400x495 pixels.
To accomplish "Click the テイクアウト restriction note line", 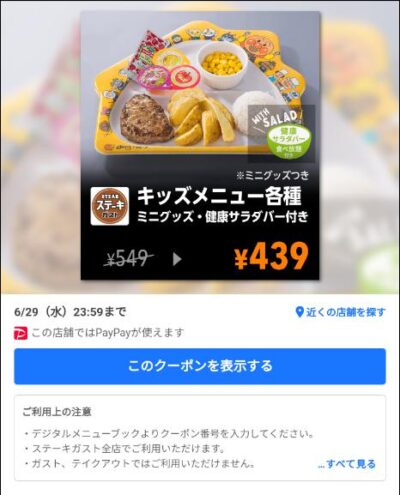I will [140, 463].
